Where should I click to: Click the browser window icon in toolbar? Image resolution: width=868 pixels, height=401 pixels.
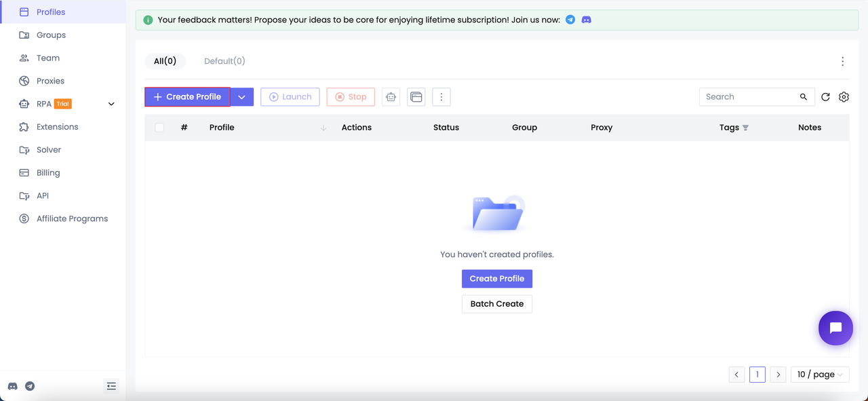pos(416,97)
